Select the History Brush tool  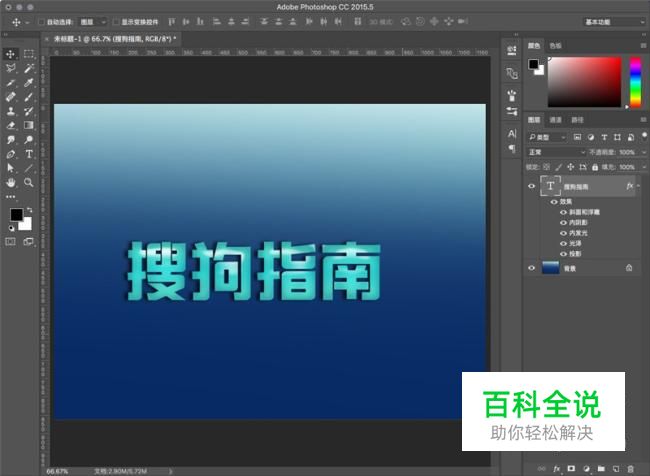point(29,111)
